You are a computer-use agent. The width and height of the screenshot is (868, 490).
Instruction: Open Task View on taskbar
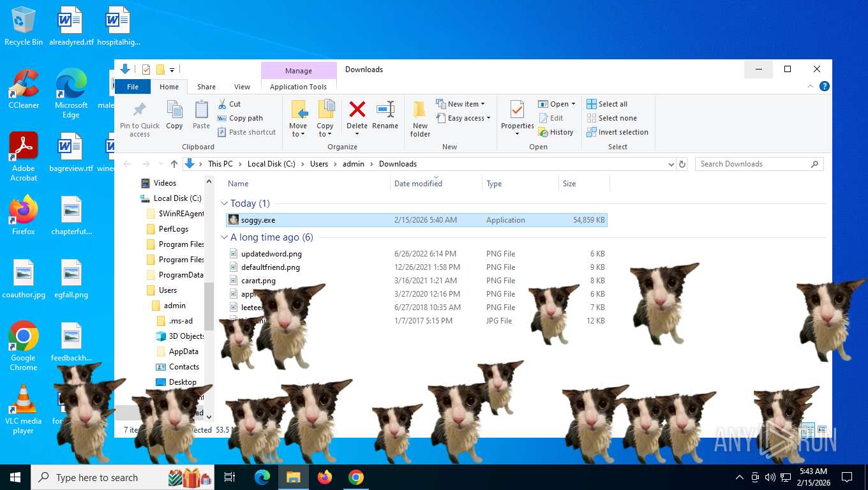point(230,477)
